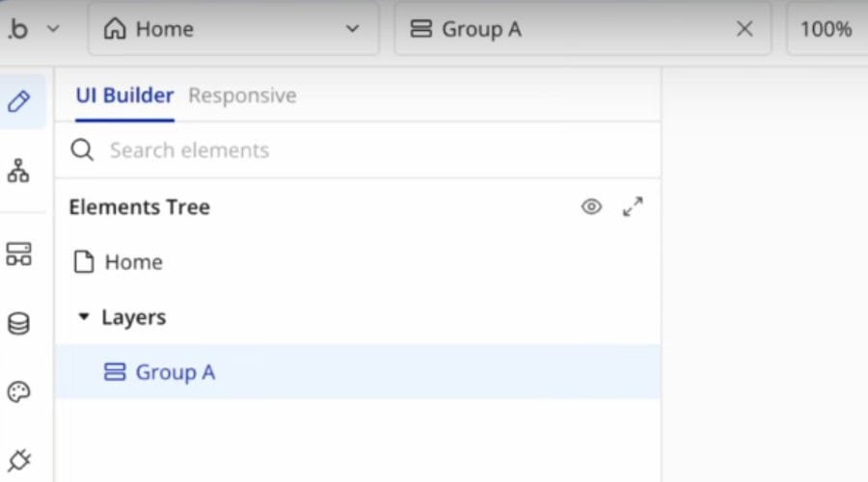Open the Data tab database icon
The image size is (868, 482).
18,324
